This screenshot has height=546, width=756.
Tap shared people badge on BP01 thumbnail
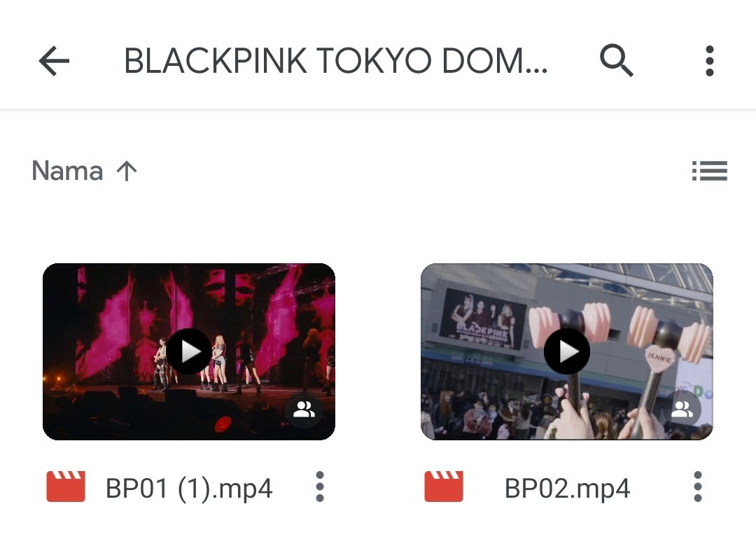(304, 410)
